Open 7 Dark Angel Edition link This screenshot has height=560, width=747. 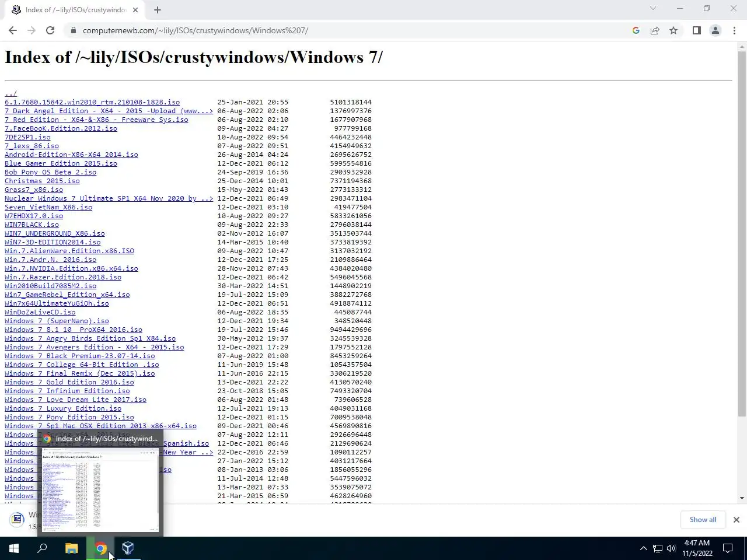[x=109, y=111]
